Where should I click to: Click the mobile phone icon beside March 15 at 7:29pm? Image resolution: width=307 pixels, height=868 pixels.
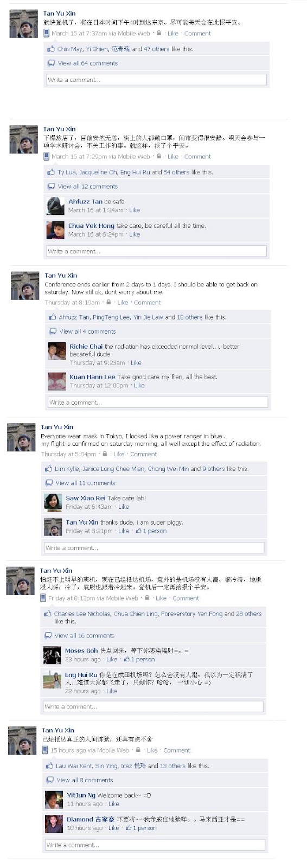coord(47,156)
